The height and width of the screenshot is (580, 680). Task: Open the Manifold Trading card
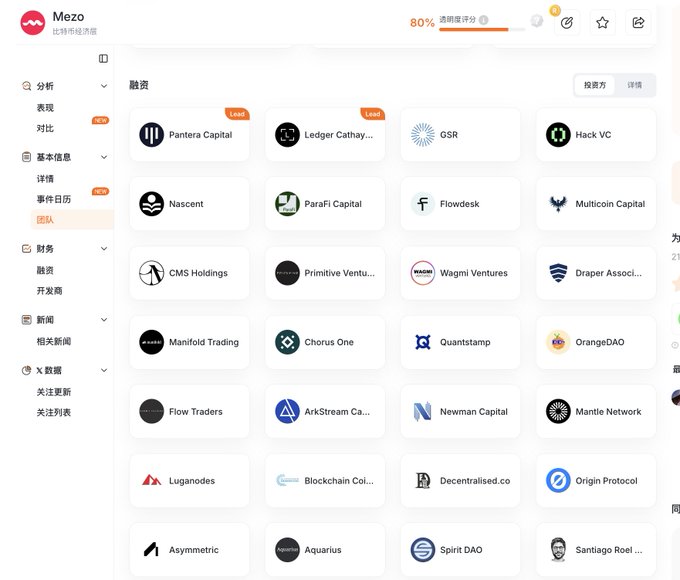coord(190,342)
